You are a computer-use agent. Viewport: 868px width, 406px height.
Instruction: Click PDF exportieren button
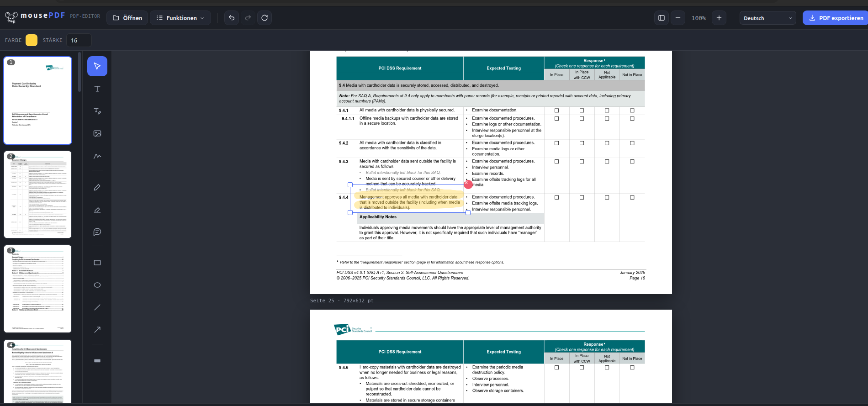(x=836, y=18)
